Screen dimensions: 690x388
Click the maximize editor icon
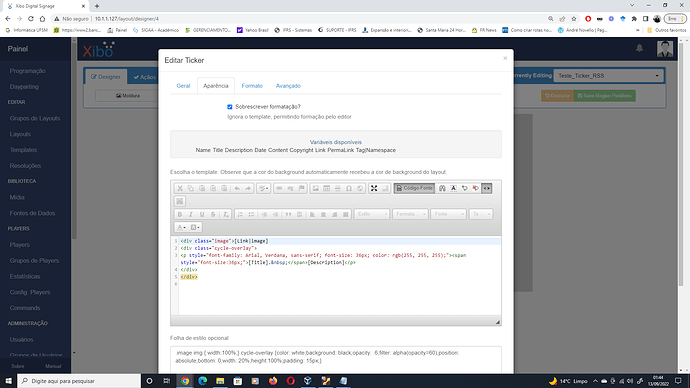[374, 188]
